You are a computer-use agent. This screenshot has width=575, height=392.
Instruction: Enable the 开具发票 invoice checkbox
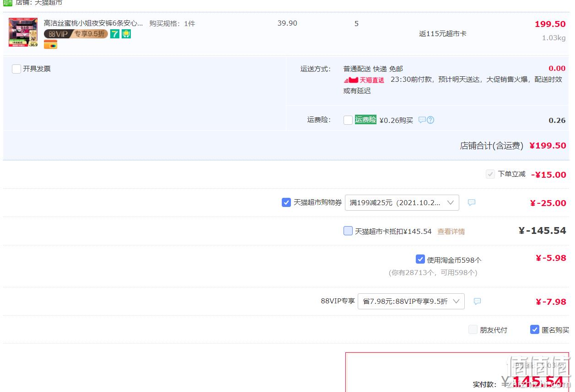tap(16, 69)
